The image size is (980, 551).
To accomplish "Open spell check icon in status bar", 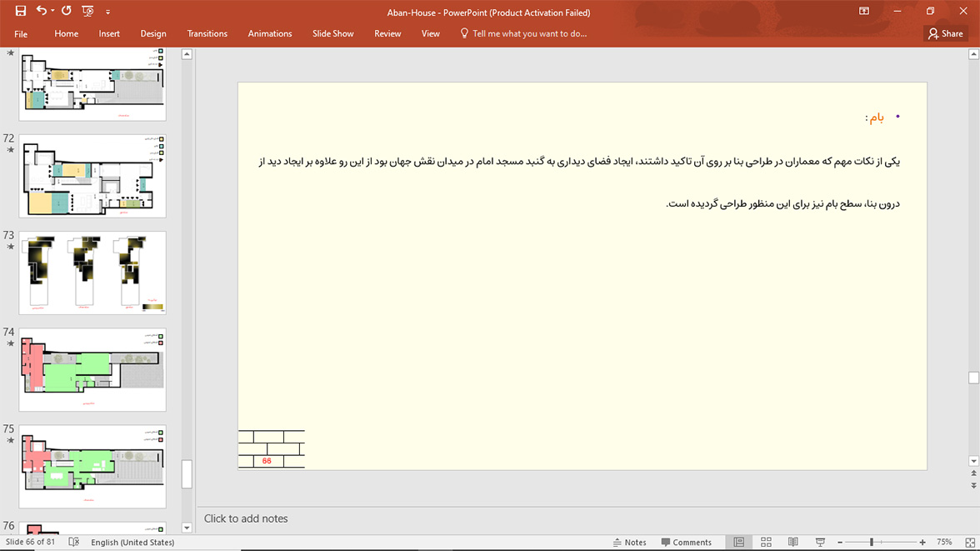I will click(73, 542).
